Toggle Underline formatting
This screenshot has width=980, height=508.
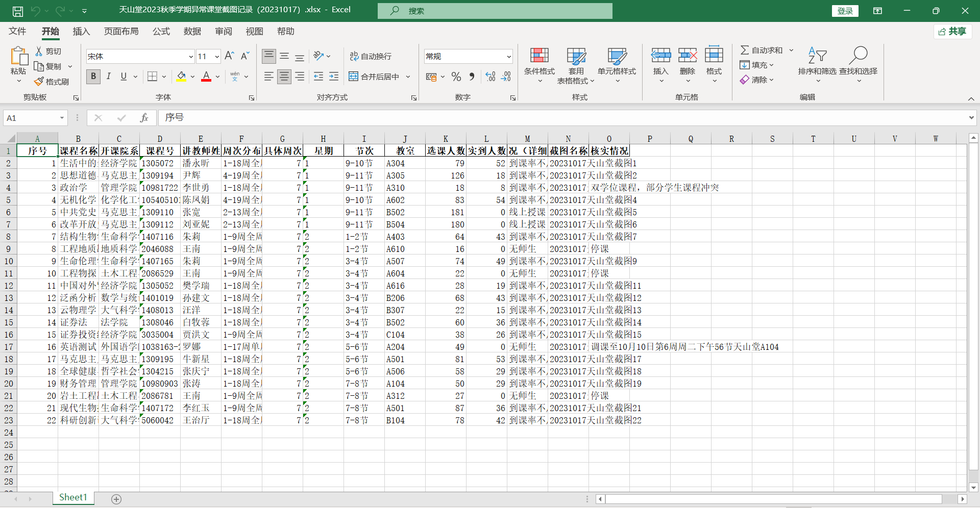[x=124, y=77]
